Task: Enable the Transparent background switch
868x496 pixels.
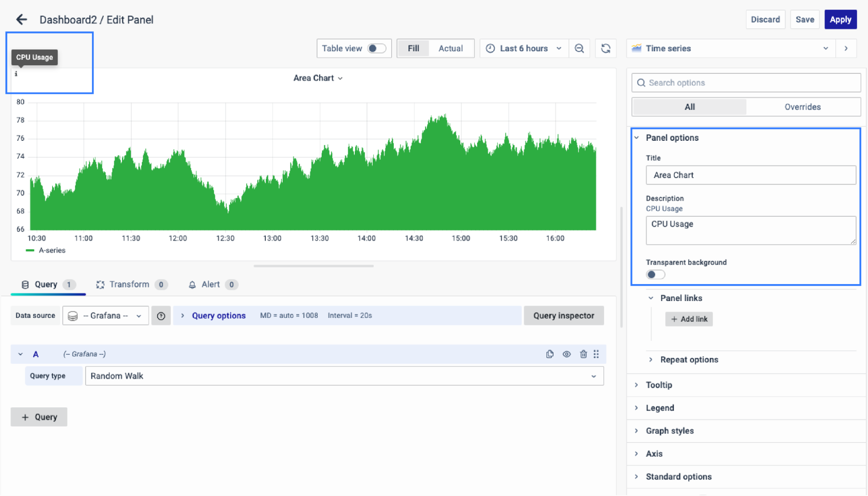Action: tap(655, 274)
